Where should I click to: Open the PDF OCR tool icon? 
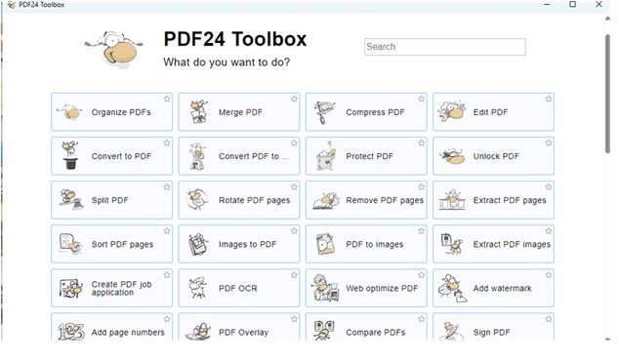click(x=198, y=288)
